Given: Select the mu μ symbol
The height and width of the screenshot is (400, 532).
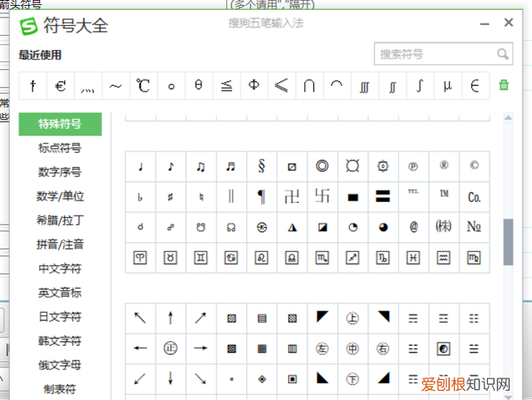Looking at the screenshot, I should click(447, 86).
